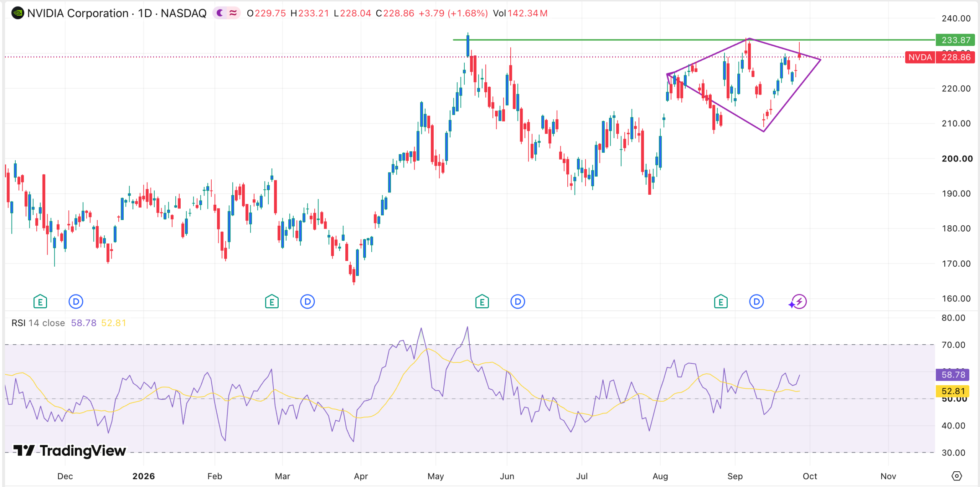Screen dimensions: 980x487
Task: Click the yellow RSI MA 52.81 label
Action: point(953,391)
